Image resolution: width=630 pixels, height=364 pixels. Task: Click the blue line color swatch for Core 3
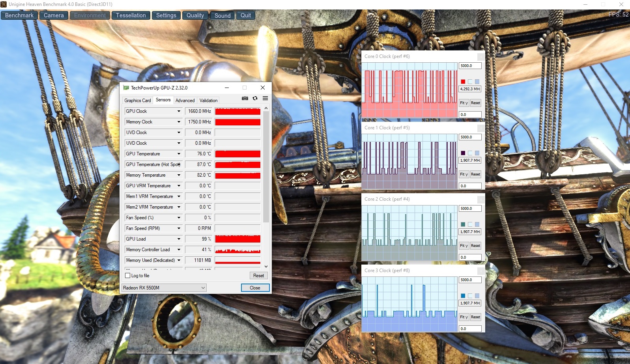[463, 296]
